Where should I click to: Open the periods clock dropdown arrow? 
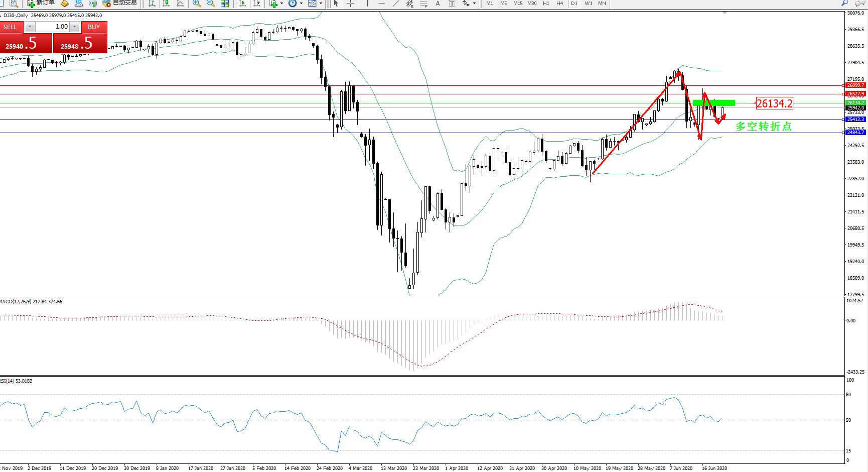pos(301,4)
